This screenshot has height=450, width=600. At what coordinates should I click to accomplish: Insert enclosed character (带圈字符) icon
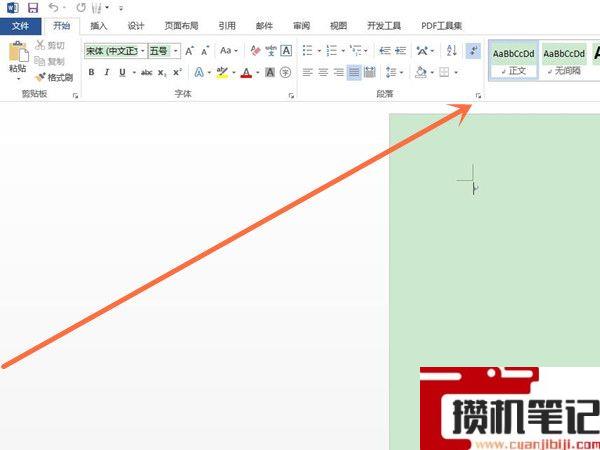tap(285, 72)
